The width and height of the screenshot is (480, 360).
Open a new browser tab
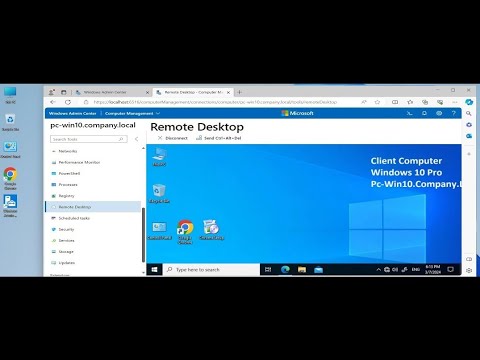click(239, 92)
